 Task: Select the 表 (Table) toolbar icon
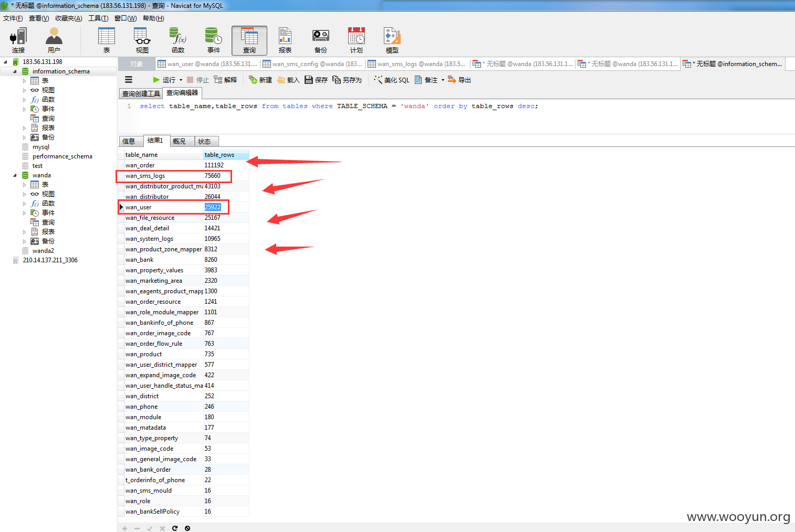(107, 40)
